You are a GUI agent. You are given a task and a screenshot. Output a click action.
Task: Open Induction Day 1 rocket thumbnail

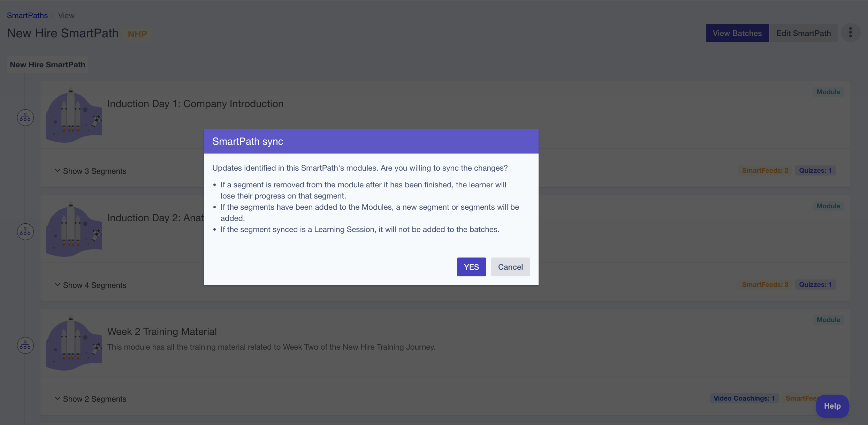pyautogui.click(x=74, y=115)
